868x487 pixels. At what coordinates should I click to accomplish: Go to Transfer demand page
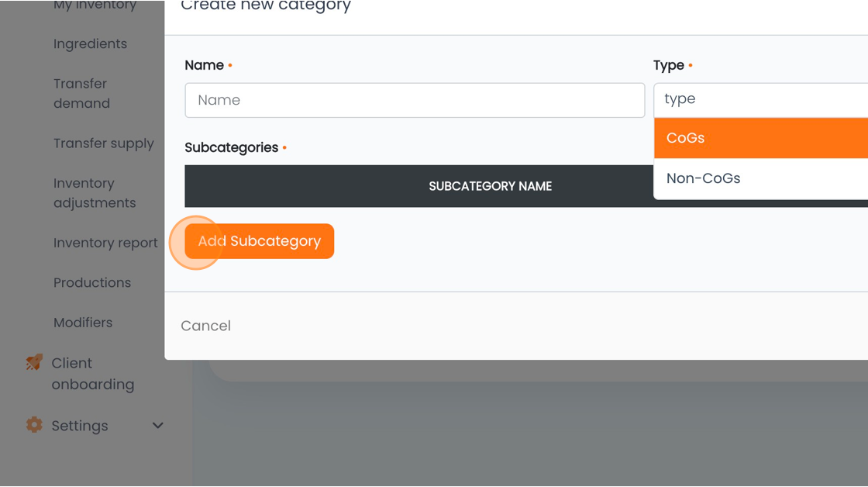(82, 94)
